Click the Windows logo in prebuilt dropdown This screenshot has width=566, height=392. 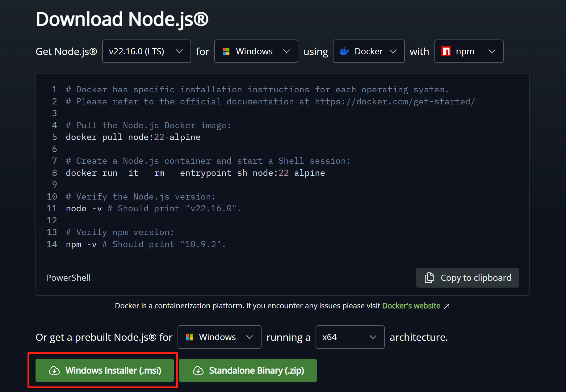(x=189, y=337)
